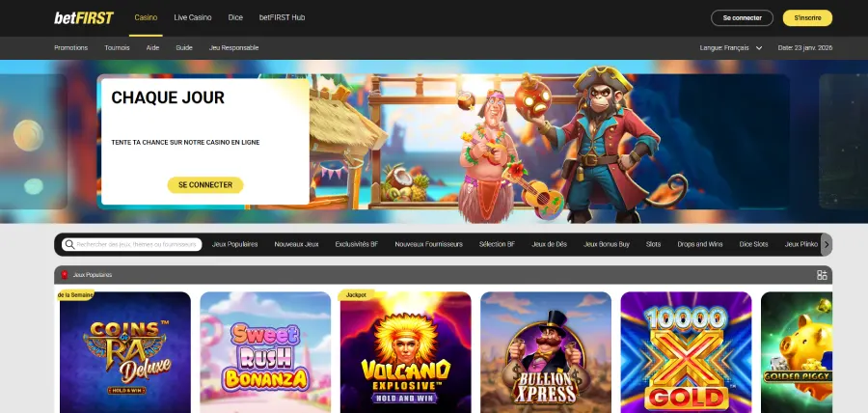Click the Jeux Populaires section header label
The image size is (868, 413).
pos(93,275)
